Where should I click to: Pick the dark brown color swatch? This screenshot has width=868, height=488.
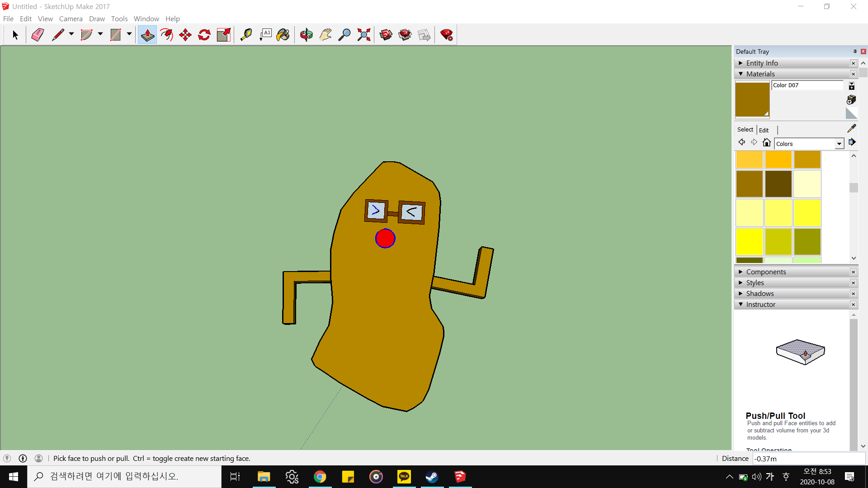[778, 184]
